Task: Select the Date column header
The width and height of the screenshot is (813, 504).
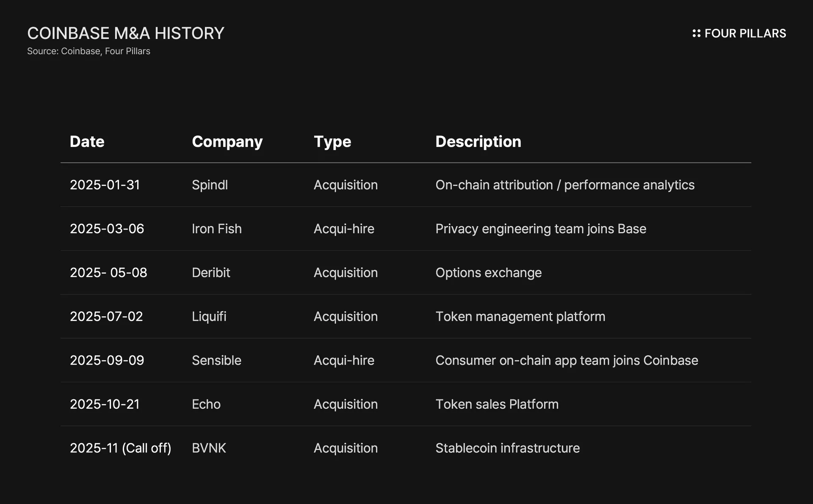Action: tap(87, 141)
